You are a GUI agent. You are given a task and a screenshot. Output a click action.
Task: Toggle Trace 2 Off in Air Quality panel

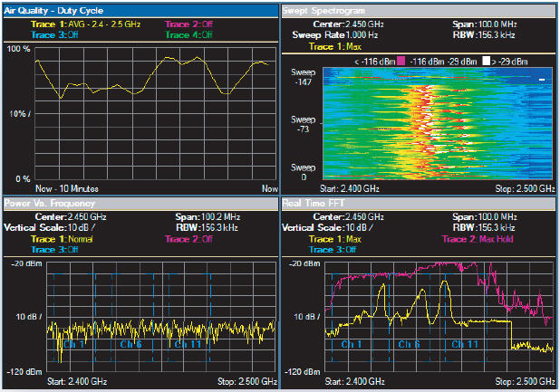(x=187, y=24)
